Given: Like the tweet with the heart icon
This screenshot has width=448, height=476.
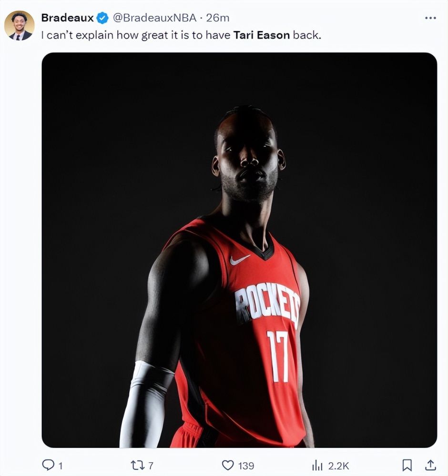Looking at the screenshot, I should (229, 465).
